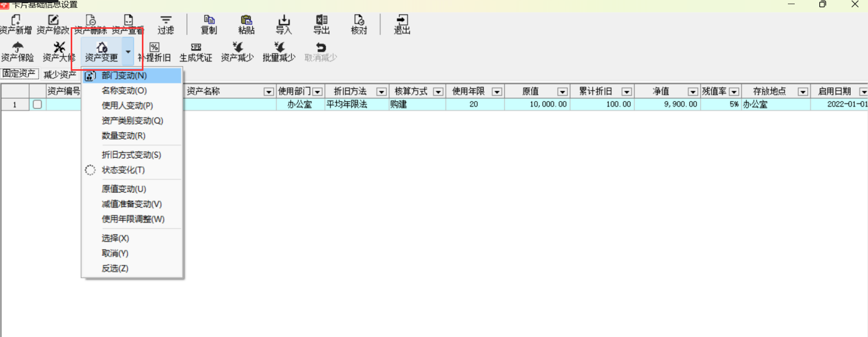Choose 选择(X) in the menu

[x=132, y=238]
